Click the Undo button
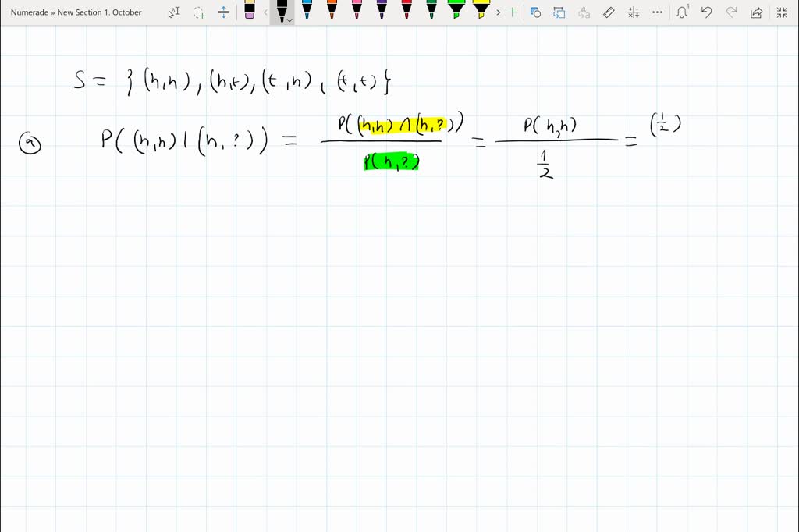This screenshot has width=799, height=532. pyautogui.click(x=708, y=12)
